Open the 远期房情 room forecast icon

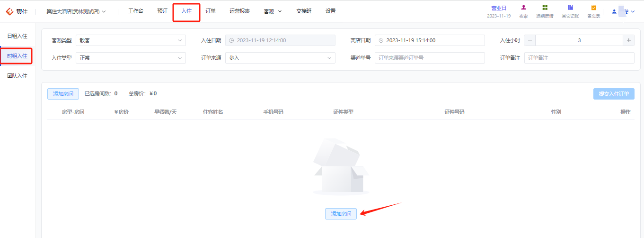click(545, 8)
